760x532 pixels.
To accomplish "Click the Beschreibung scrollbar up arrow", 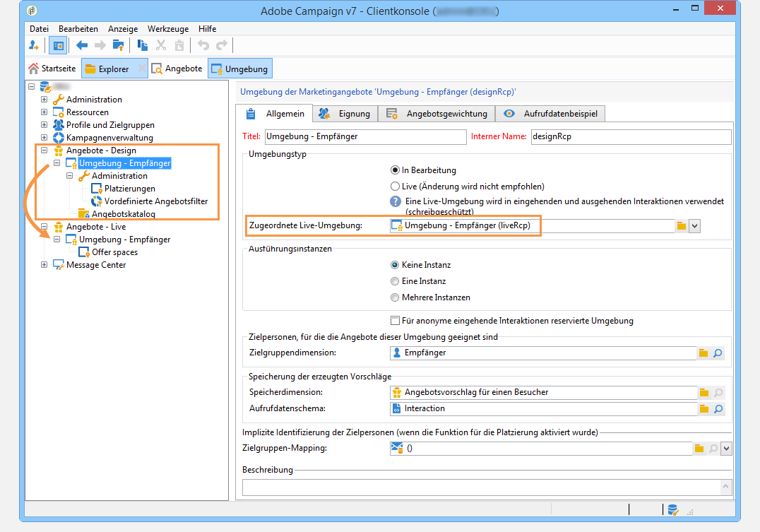I will pyautogui.click(x=725, y=486).
